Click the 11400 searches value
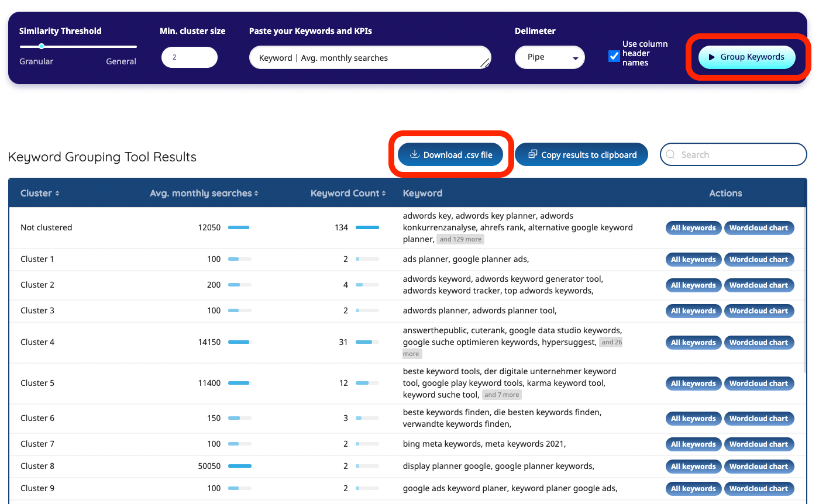Viewport: 819px width, 504px height. pyautogui.click(x=209, y=383)
